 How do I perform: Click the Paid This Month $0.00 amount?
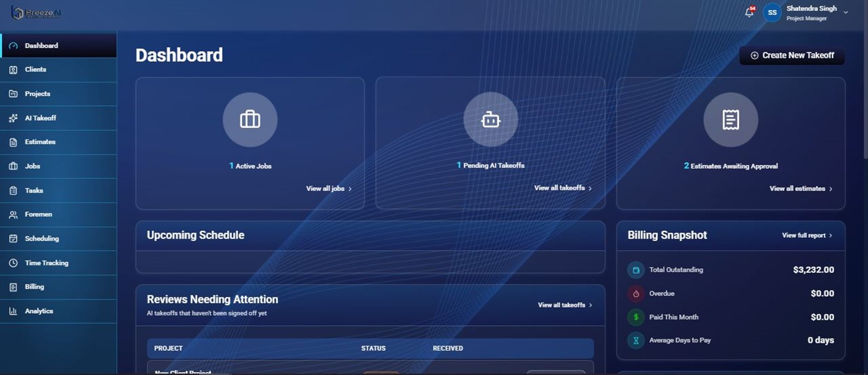pyautogui.click(x=822, y=317)
